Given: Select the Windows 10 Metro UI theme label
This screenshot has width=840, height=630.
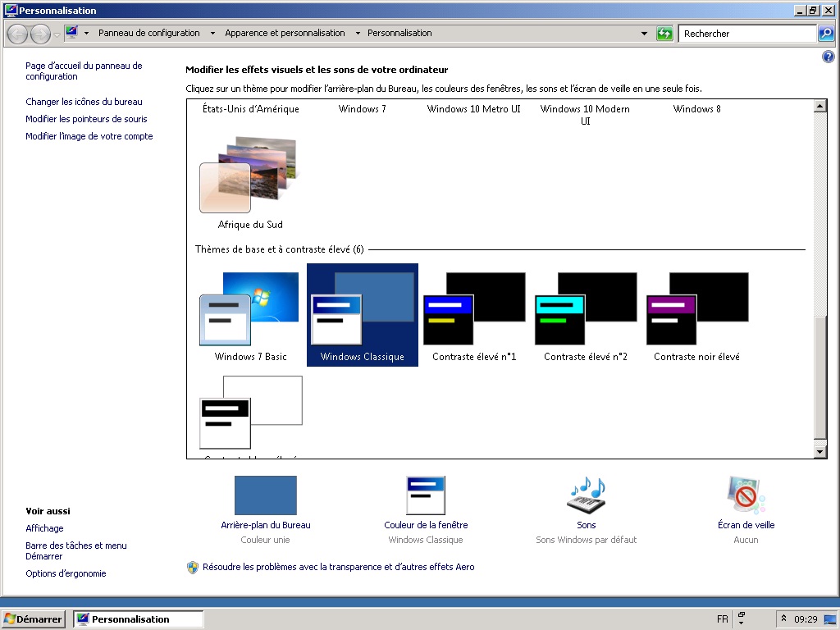Looking at the screenshot, I should (x=473, y=109).
